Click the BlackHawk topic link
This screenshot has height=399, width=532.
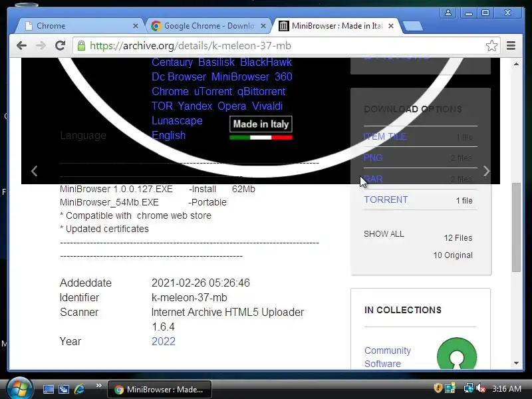[265, 62]
